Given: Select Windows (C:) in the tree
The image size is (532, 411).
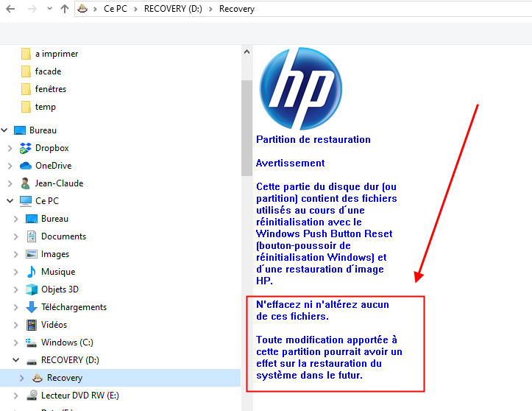Looking at the screenshot, I should pyautogui.click(x=67, y=342).
